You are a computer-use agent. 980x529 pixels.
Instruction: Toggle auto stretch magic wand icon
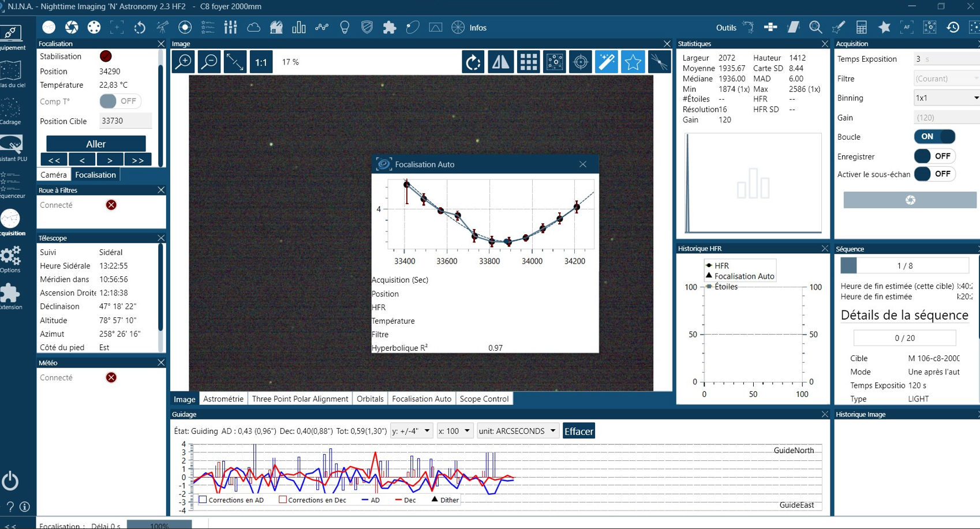click(x=607, y=62)
